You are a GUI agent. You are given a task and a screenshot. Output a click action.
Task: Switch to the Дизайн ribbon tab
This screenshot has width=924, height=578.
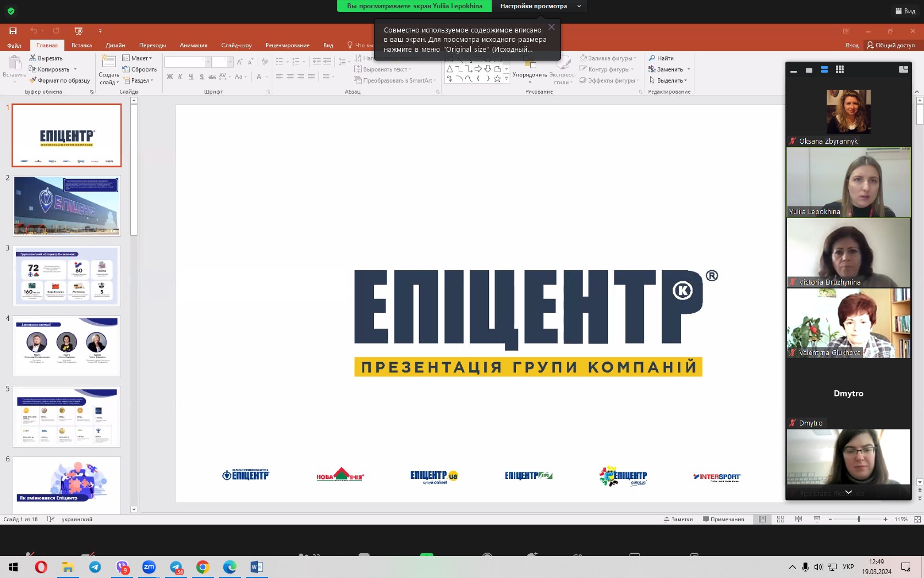pos(116,45)
